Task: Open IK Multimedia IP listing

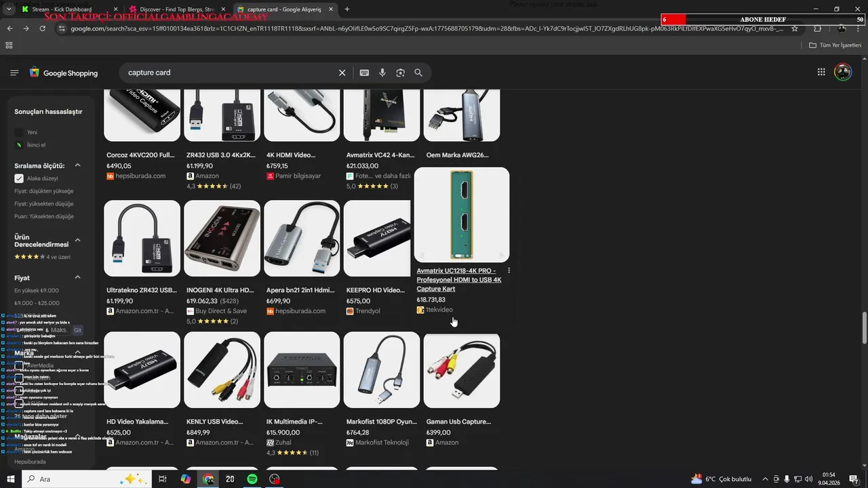Action: click(x=294, y=422)
